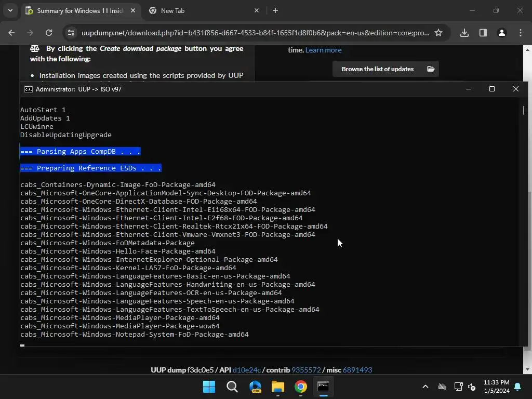Open the notification bell icon

pyautogui.click(x=518, y=387)
